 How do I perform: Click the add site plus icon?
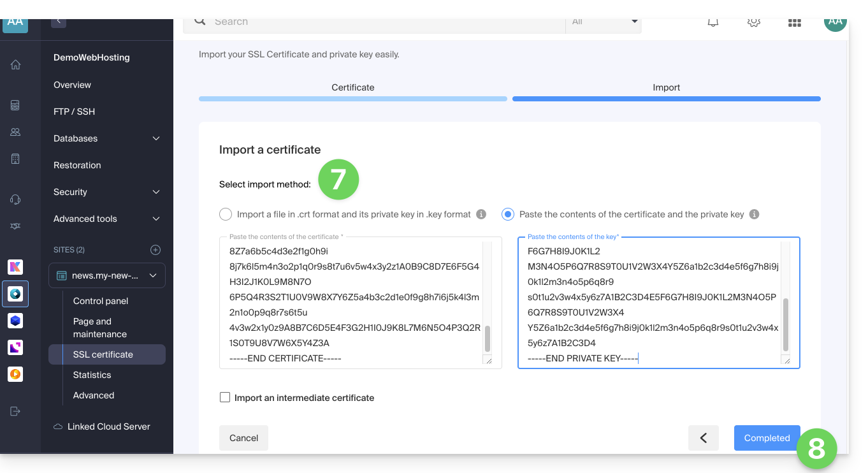click(156, 250)
